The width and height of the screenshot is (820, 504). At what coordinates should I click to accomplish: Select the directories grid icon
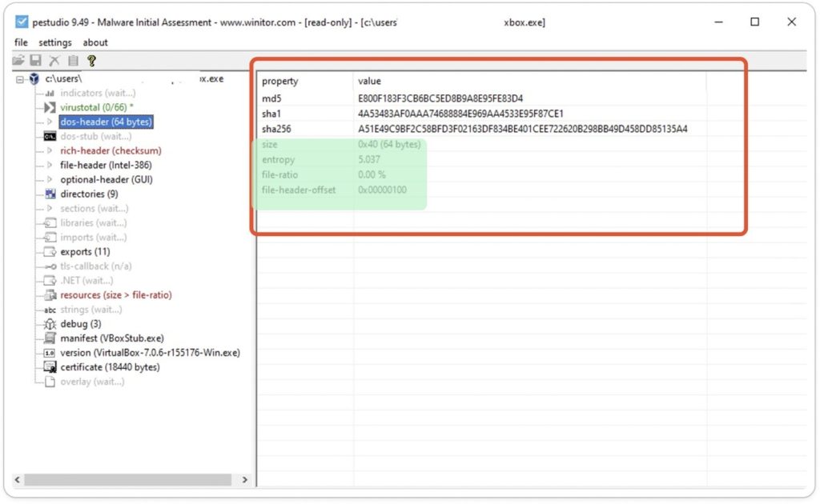click(x=50, y=194)
